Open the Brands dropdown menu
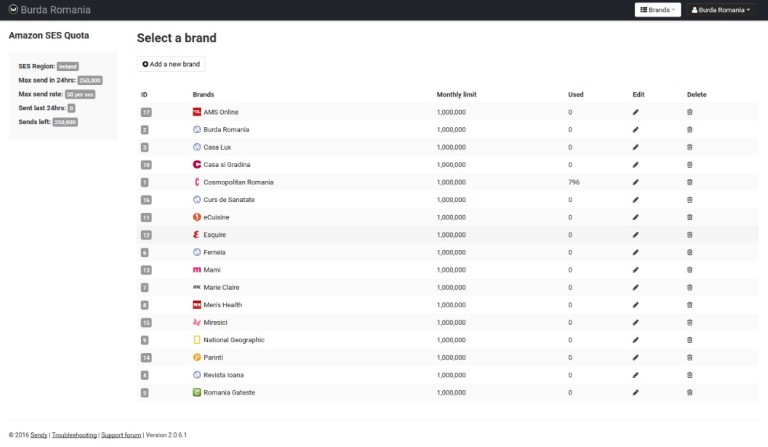 click(x=657, y=10)
